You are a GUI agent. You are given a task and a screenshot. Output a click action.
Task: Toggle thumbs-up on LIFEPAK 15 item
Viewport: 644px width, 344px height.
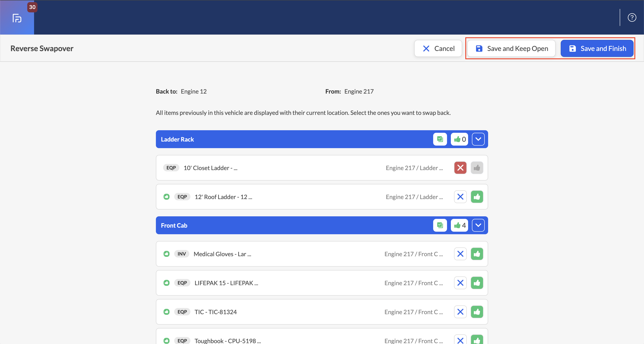tap(477, 283)
